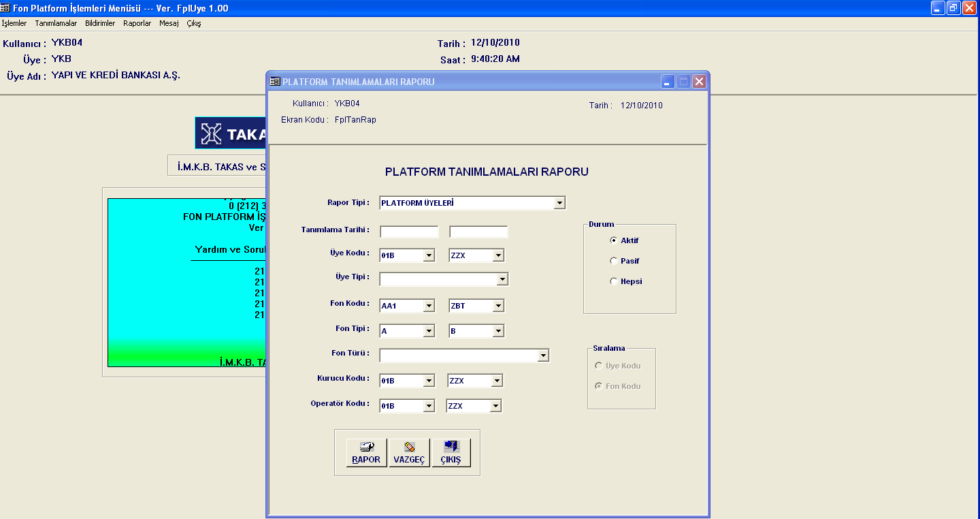Close the Platform Tanımlamaları Raporu dialog
The height and width of the screenshot is (519, 980).
pyautogui.click(x=699, y=82)
